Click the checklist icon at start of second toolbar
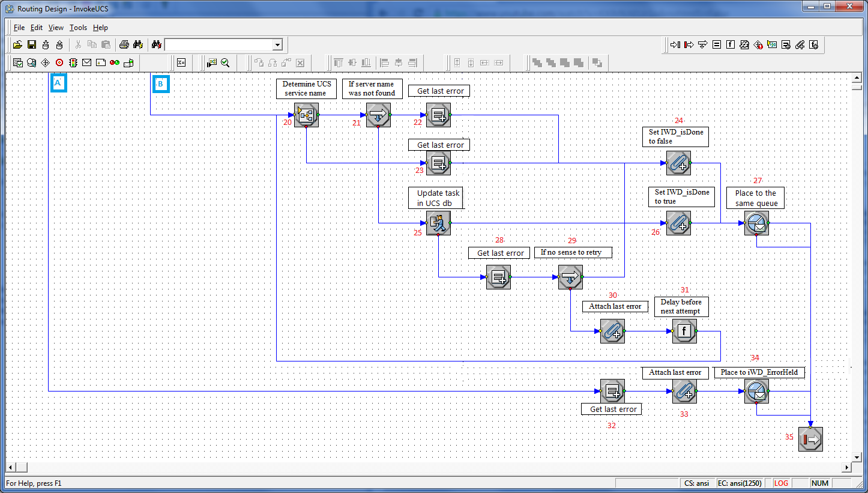 tap(18, 62)
